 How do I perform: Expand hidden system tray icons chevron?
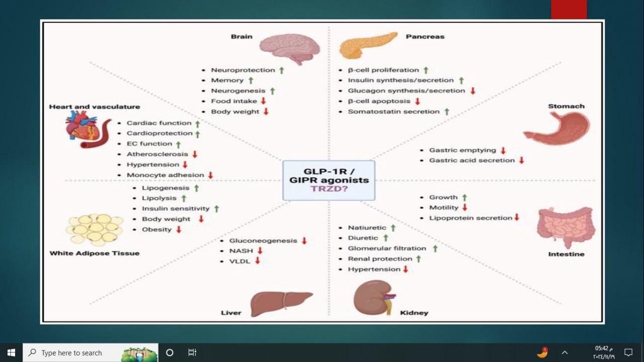565,352
